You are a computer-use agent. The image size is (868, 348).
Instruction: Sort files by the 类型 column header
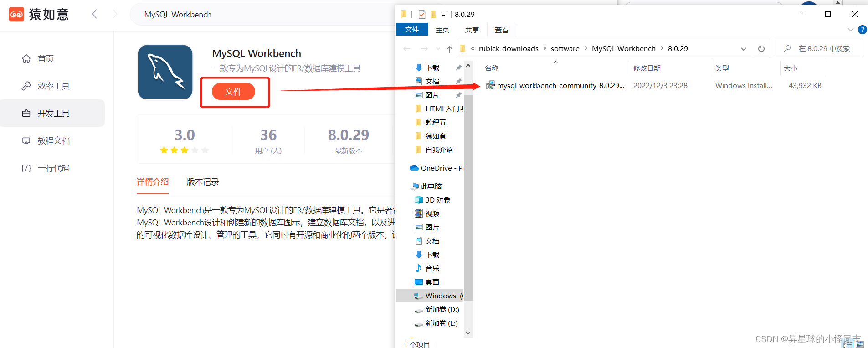pos(722,68)
